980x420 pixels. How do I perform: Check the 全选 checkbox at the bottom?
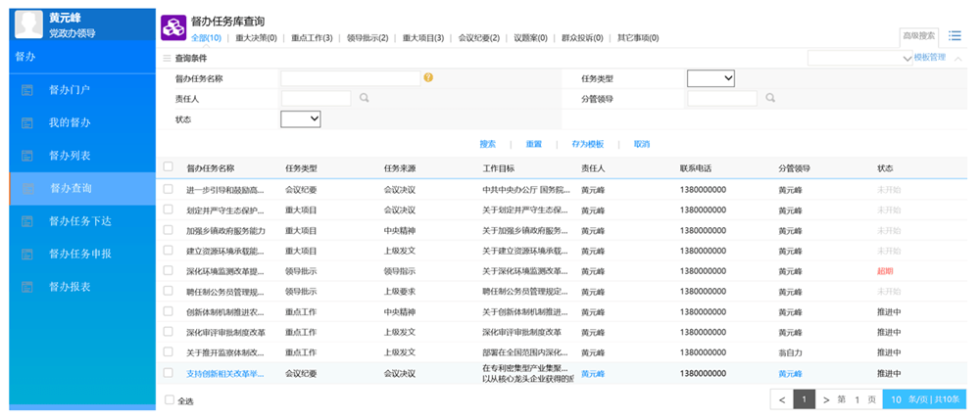pyautogui.click(x=171, y=399)
